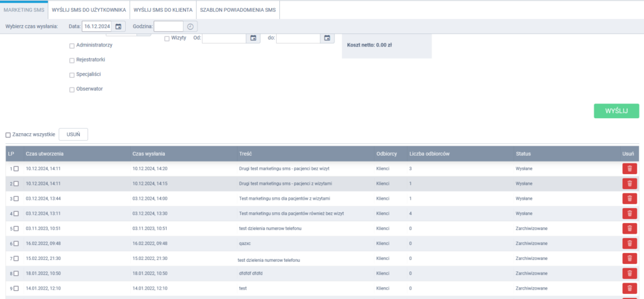Delete row 1 using red trash icon
The width and height of the screenshot is (644, 299).
(629, 168)
